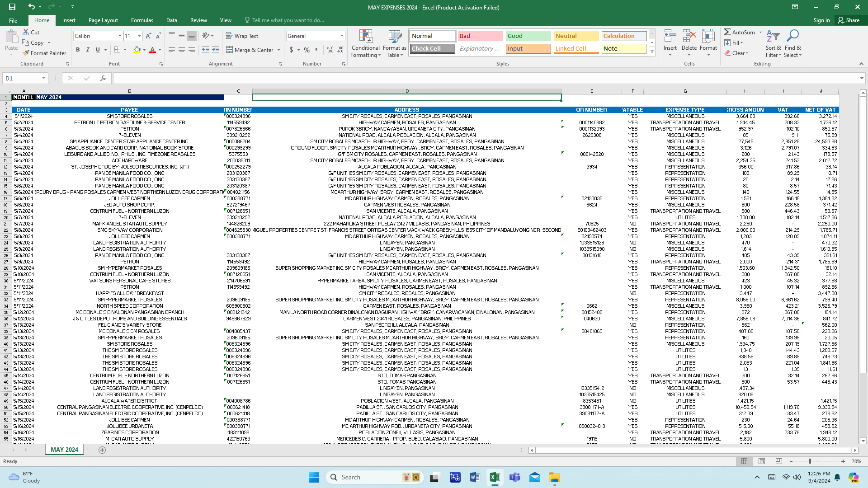Open Excel from the Windows taskbar
Image resolution: width=868 pixels, height=488 pixels.
[495, 477]
